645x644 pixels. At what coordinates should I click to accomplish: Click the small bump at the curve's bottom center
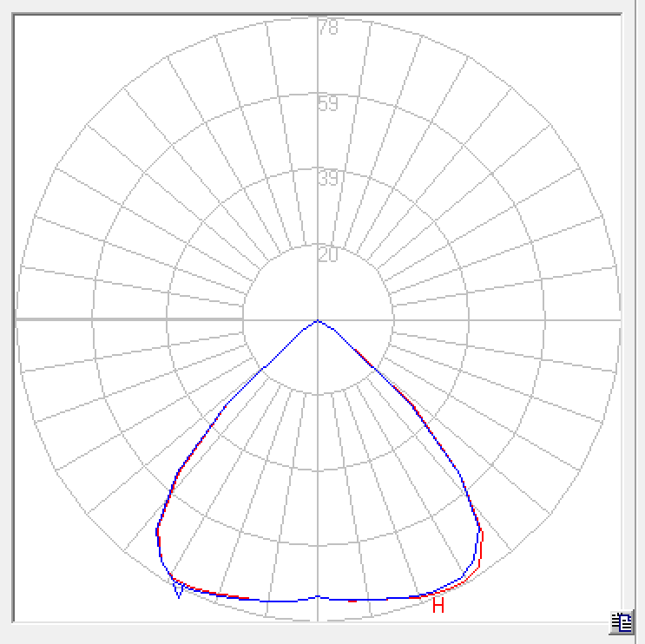pyautogui.click(x=318, y=596)
